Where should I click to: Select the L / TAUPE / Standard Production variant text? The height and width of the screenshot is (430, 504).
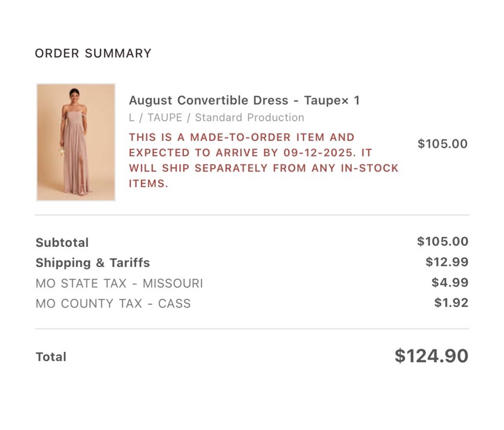[x=216, y=118]
